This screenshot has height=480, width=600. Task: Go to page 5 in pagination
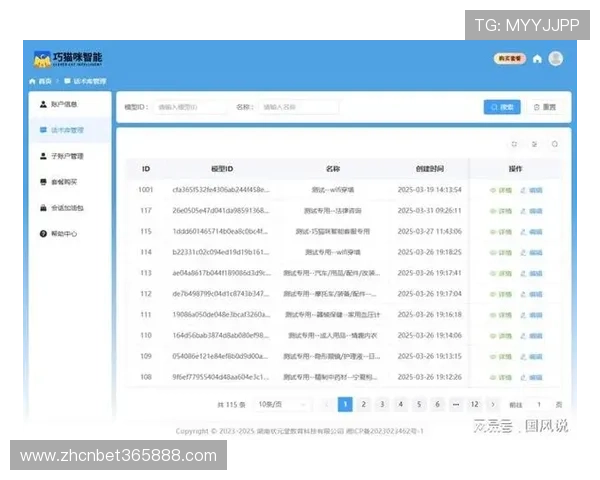[x=419, y=405]
